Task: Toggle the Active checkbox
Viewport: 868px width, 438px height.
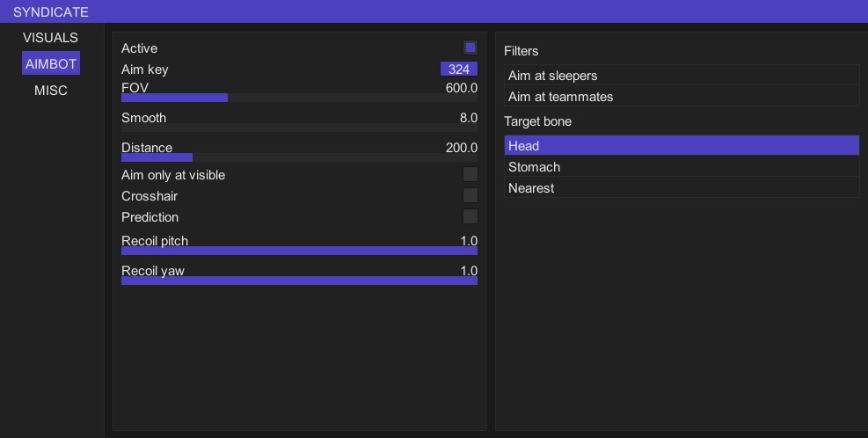Action: pos(470,48)
